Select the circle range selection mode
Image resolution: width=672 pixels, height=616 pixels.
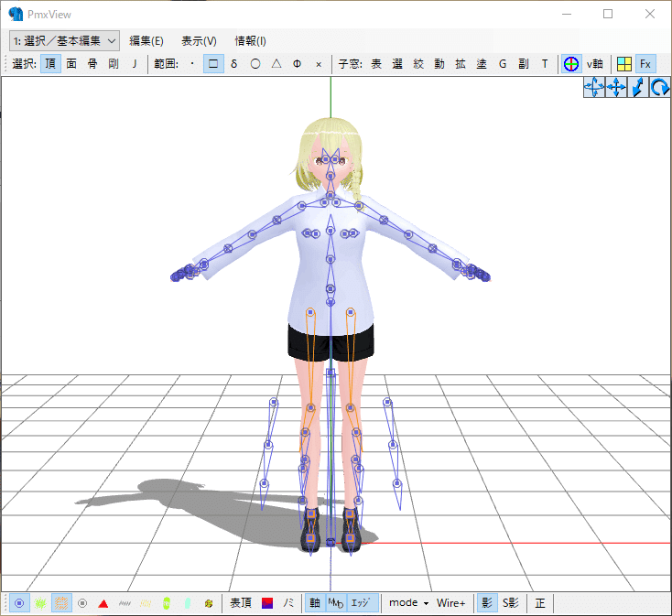click(x=255, y=64)
